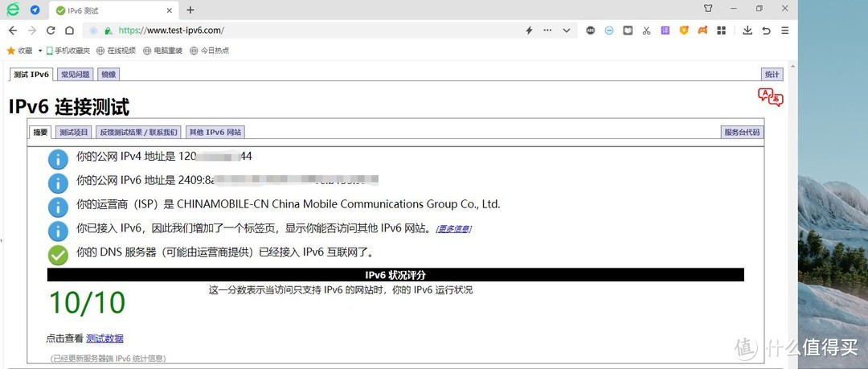The width and height of the screenshot is (868, 369).
Task: Open a new tab with the plus button
Action: coord(190,10)
